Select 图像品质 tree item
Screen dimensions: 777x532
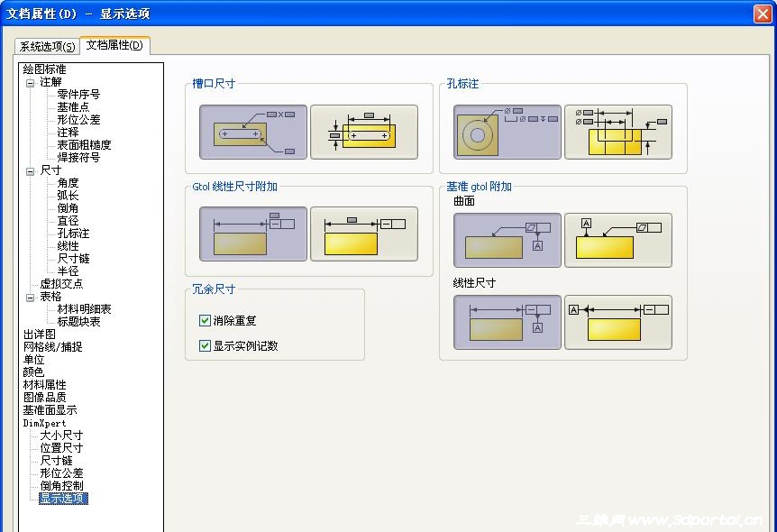click(x=44, y=397)
